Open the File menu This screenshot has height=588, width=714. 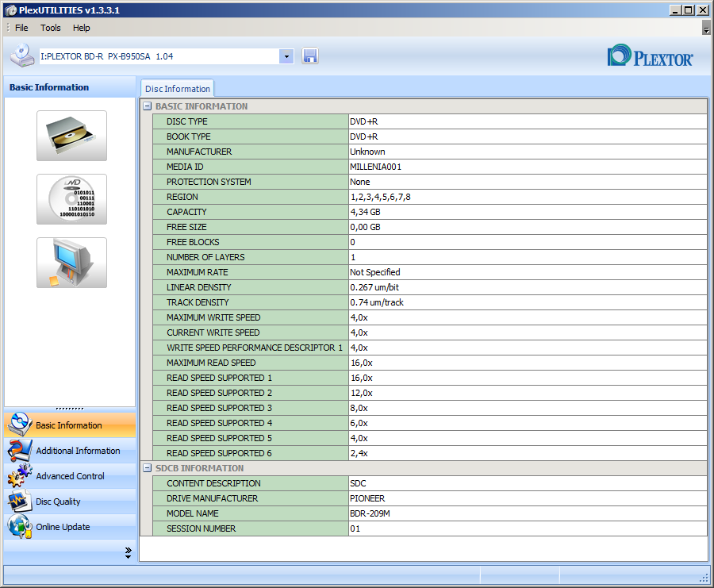(21, 28)
